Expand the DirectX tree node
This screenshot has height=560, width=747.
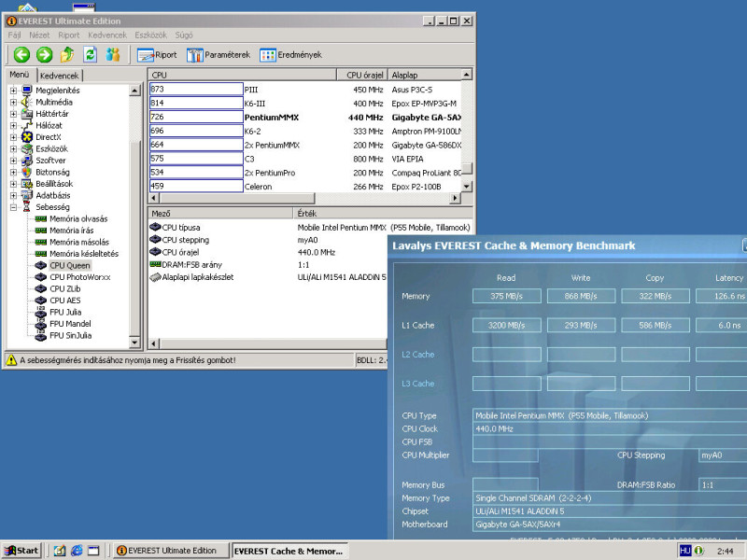coord(13,137)
